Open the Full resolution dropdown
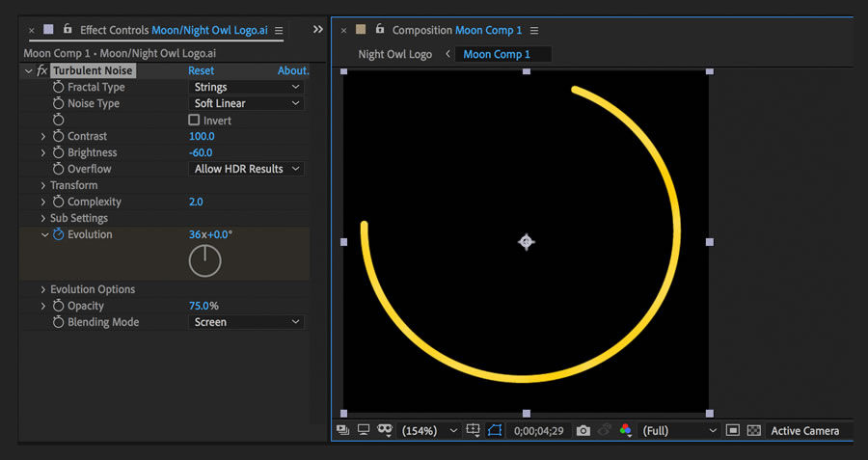The image size is (868, 460). [x=679, y=431]
